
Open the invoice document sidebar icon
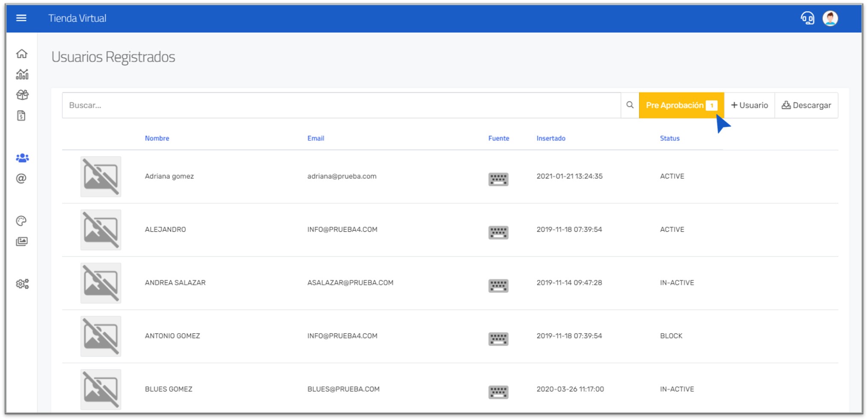pyautogui.click(x=21, y=116)
